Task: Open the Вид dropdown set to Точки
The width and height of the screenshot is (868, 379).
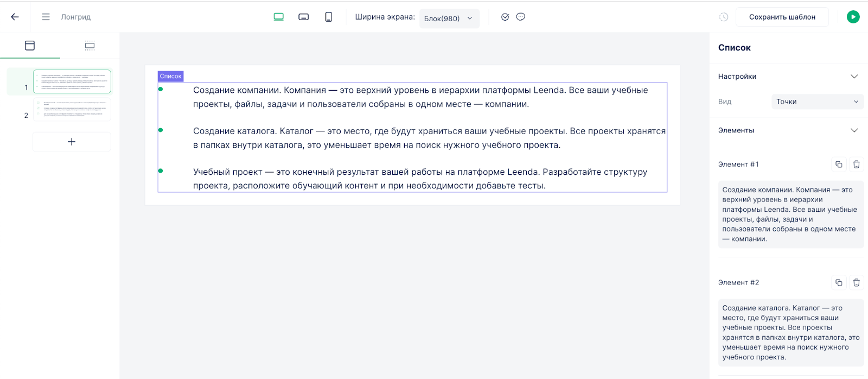Action: point(817,102)
